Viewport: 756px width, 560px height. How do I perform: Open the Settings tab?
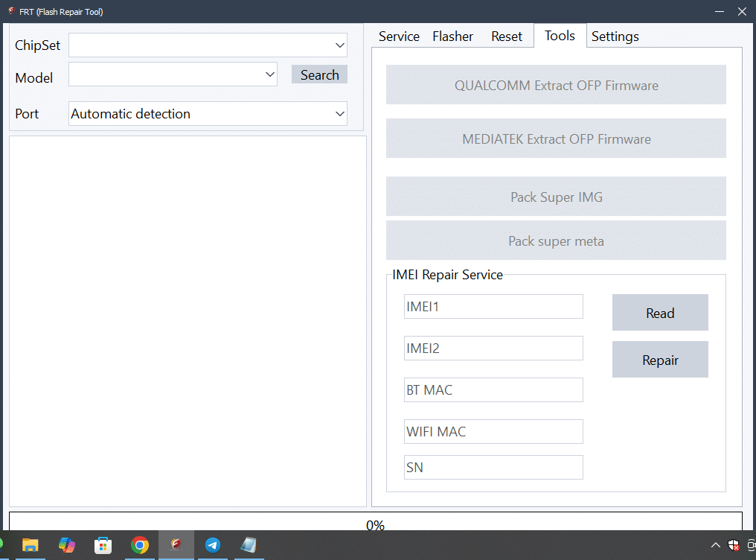pyautogui.click(x=615, y=36)
